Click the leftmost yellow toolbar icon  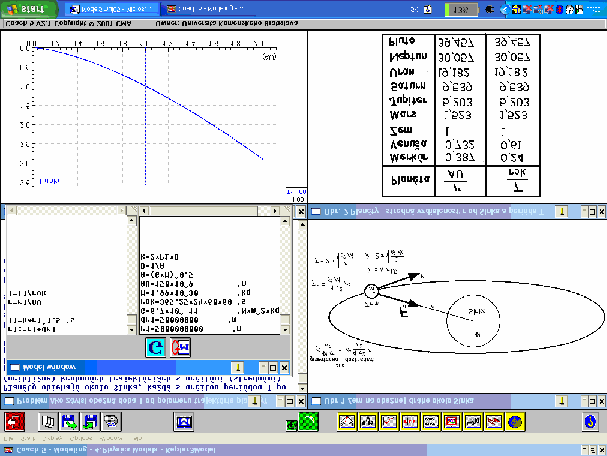pos(347,422)
